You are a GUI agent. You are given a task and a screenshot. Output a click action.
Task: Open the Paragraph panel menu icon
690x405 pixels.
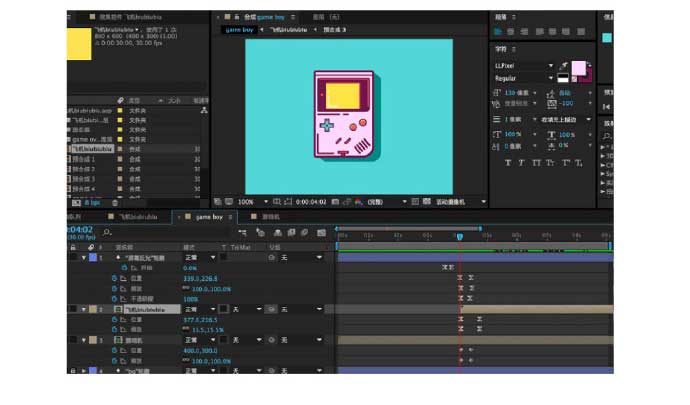tap(514, 17)
